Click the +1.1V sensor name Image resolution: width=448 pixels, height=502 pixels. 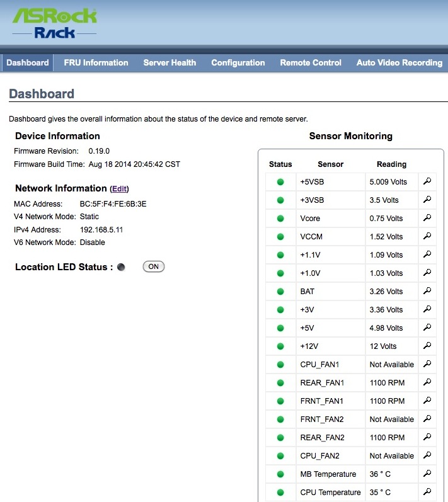click(310, 255)
